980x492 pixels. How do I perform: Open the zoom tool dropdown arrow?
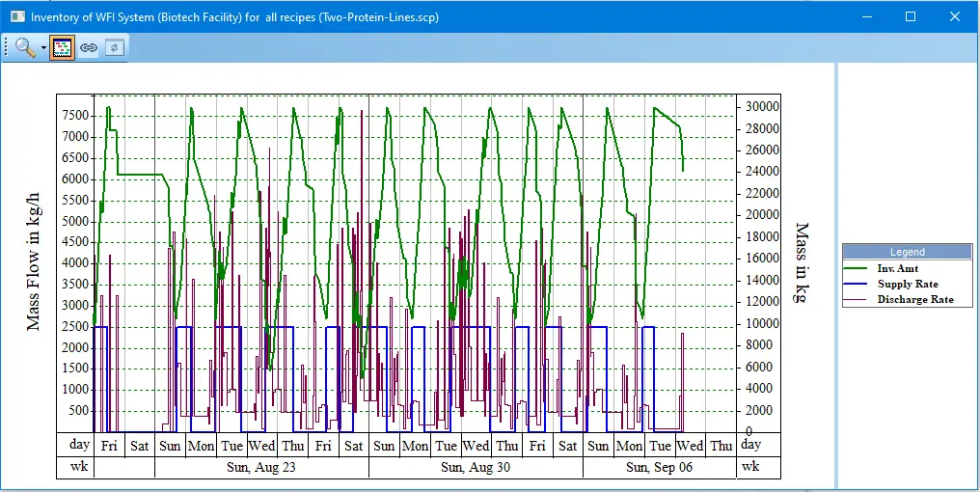[x=43, y=48]
